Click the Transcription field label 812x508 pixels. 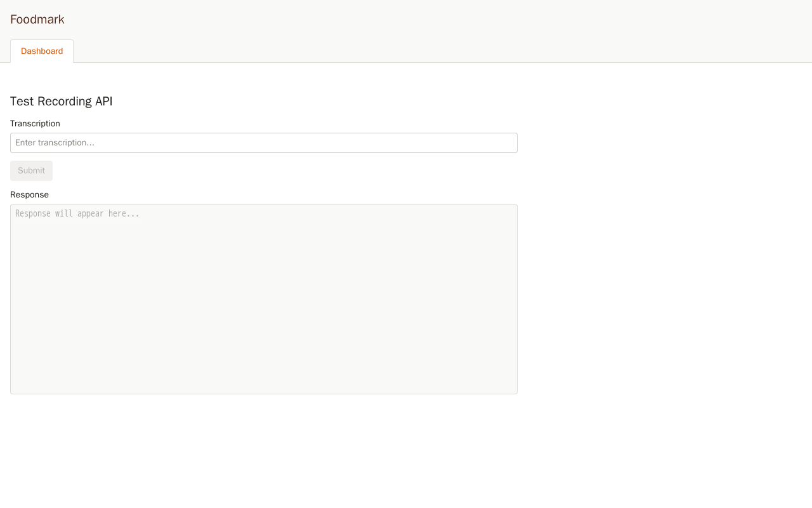tap(35, 124)
